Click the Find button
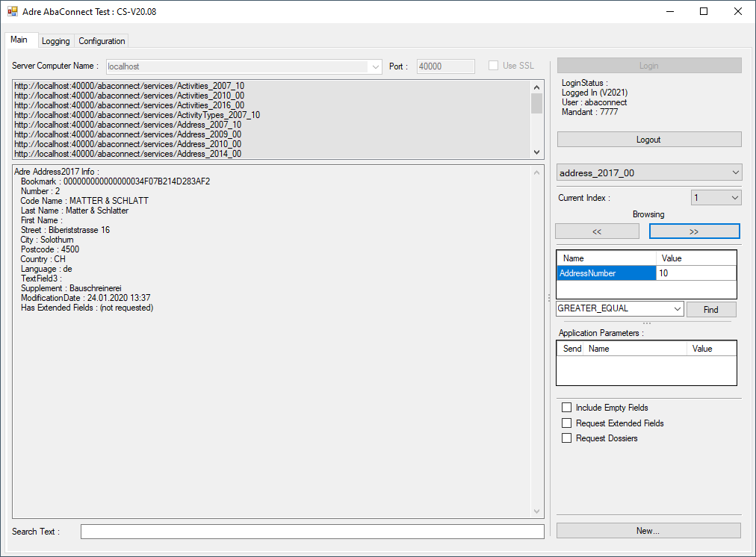 point(711,309)
